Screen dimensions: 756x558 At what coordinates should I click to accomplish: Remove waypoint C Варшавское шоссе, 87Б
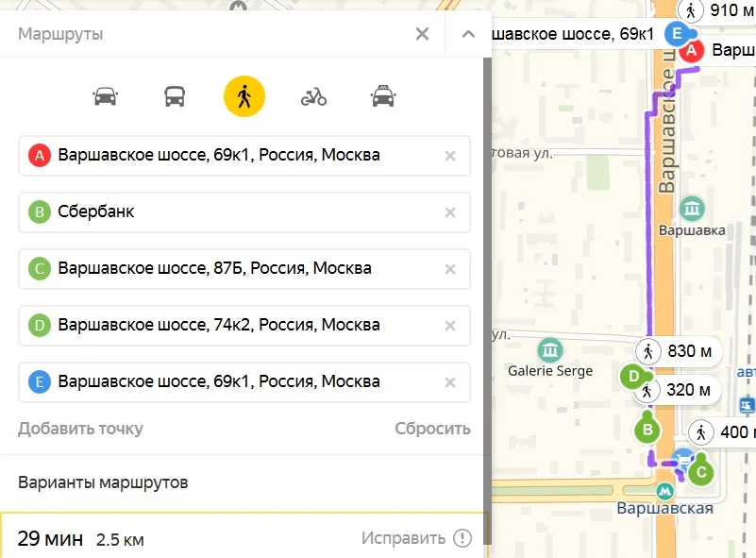click(450, 269)
